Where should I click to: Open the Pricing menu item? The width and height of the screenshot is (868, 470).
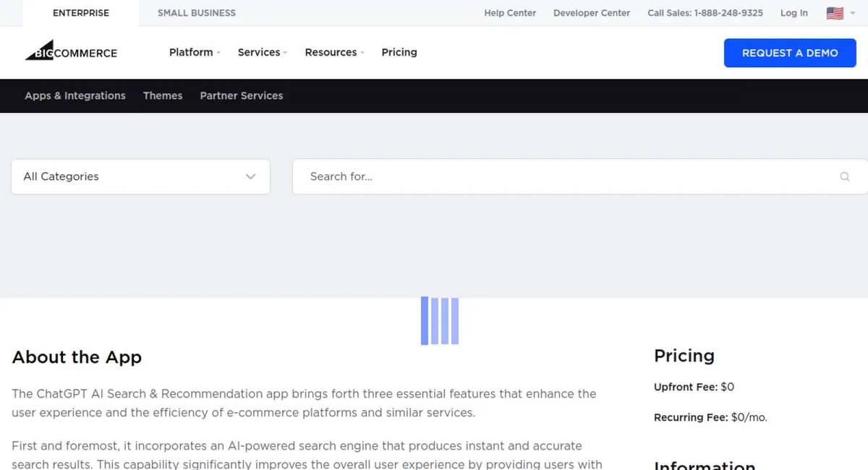(399, 52)
